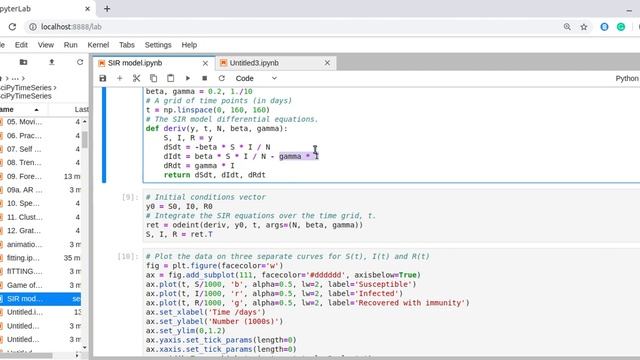Open the Edit menu
The image size is (640, 360).
point(21,45)
